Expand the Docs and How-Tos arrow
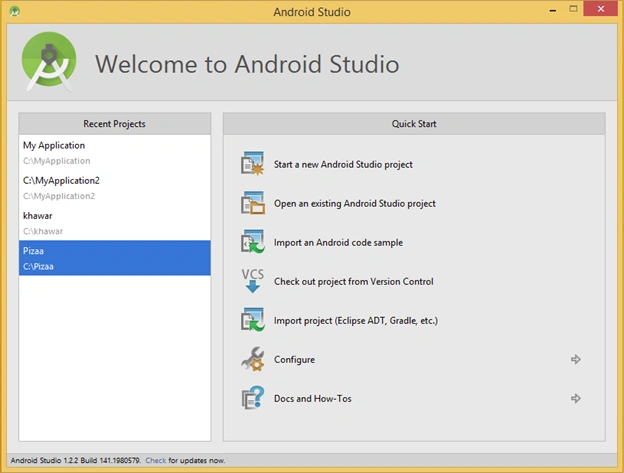Screen dimensions: 624x473 575,398
